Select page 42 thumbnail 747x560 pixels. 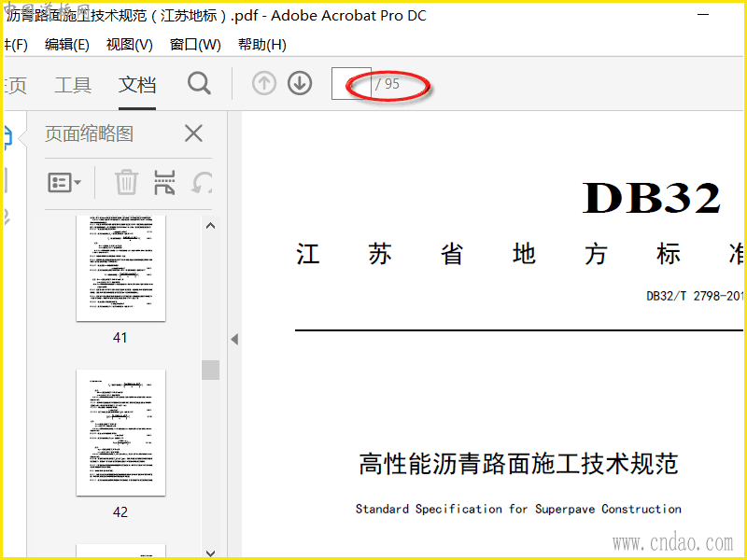121,432
